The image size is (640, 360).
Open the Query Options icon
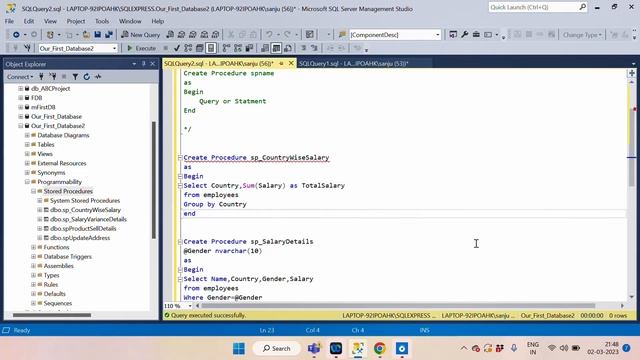(200, 48)
